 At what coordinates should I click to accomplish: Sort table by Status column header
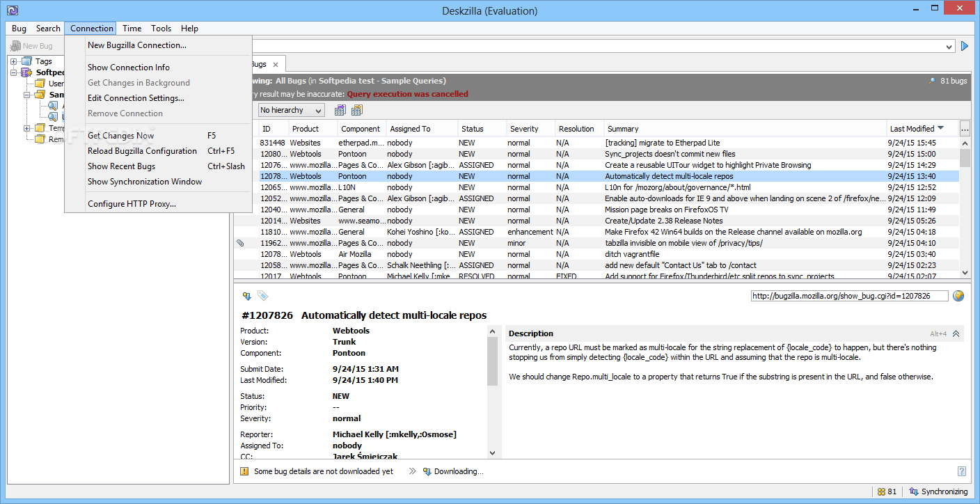482,129
